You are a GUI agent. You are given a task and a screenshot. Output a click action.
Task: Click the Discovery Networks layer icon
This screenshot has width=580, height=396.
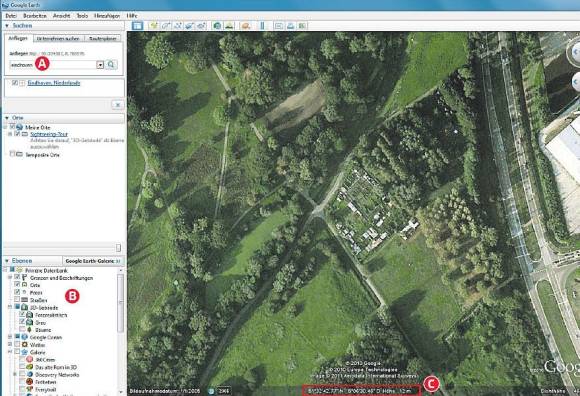coord(30,375)
